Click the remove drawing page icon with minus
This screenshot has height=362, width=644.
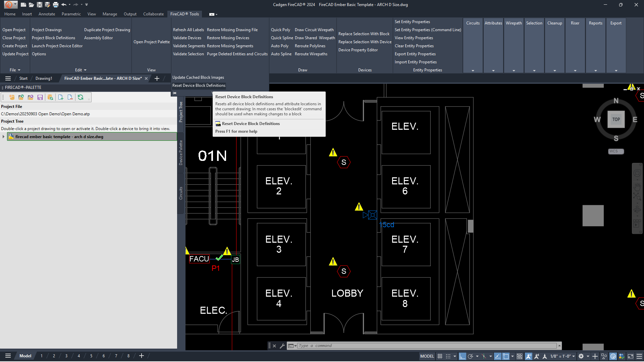(70, 97)
